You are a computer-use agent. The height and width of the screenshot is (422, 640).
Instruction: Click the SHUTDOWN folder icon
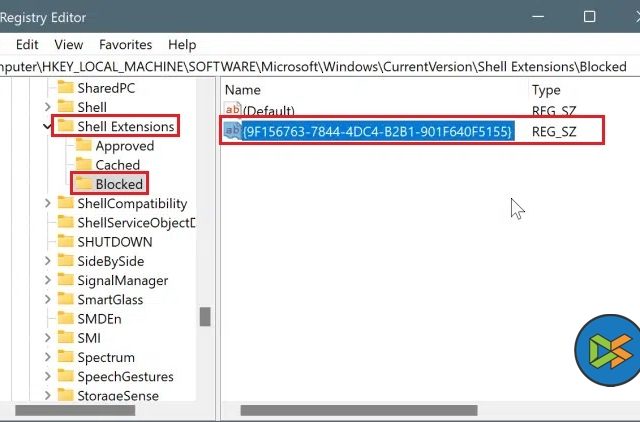(x=65, y=241)
